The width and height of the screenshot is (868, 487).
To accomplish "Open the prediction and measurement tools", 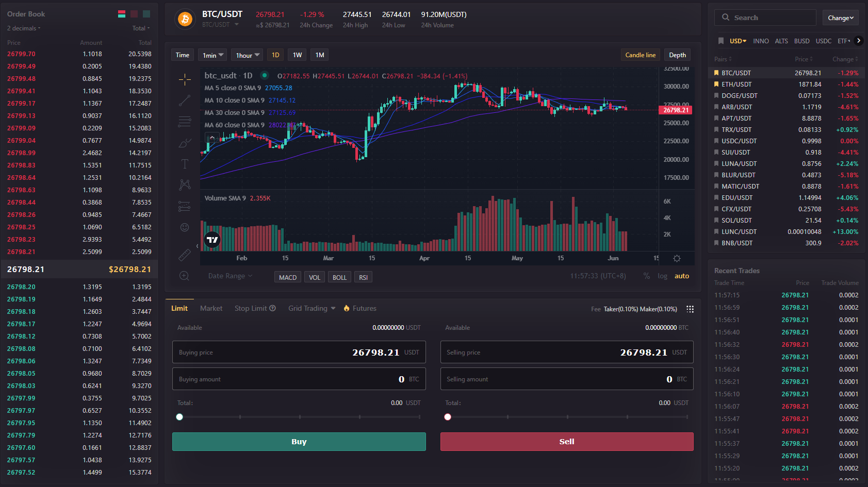I will point(185,206).
